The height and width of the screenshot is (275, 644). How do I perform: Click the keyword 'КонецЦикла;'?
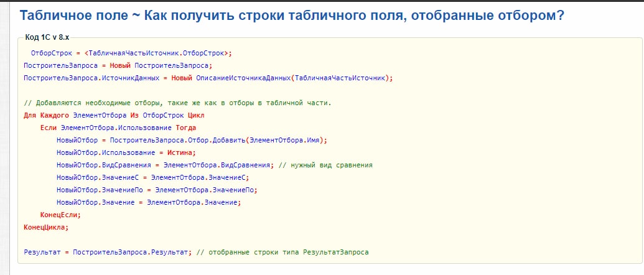coord(46,227)
